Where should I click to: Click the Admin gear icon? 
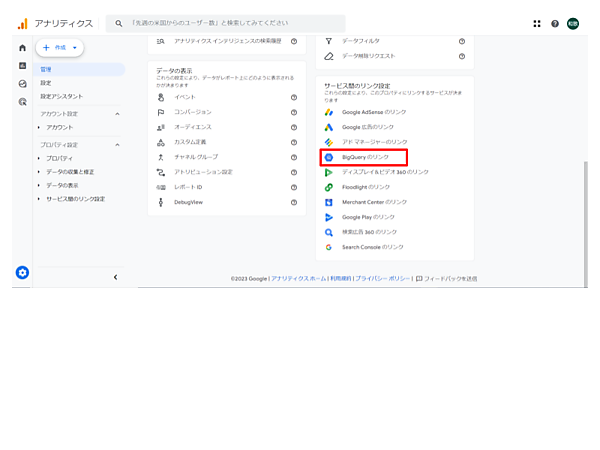(22, 272)
